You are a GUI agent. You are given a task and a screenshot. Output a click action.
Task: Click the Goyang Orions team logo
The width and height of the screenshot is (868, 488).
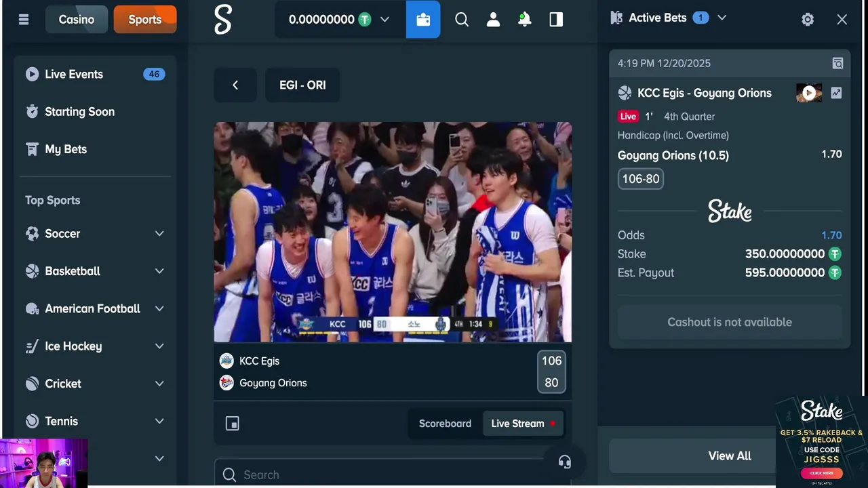[226, 383]
